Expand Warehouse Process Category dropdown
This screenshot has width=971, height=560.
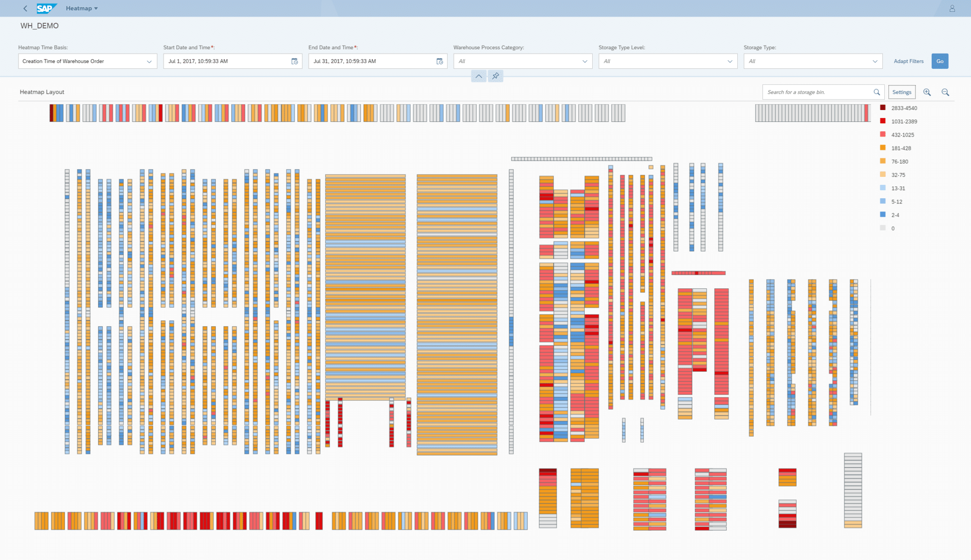585,61
